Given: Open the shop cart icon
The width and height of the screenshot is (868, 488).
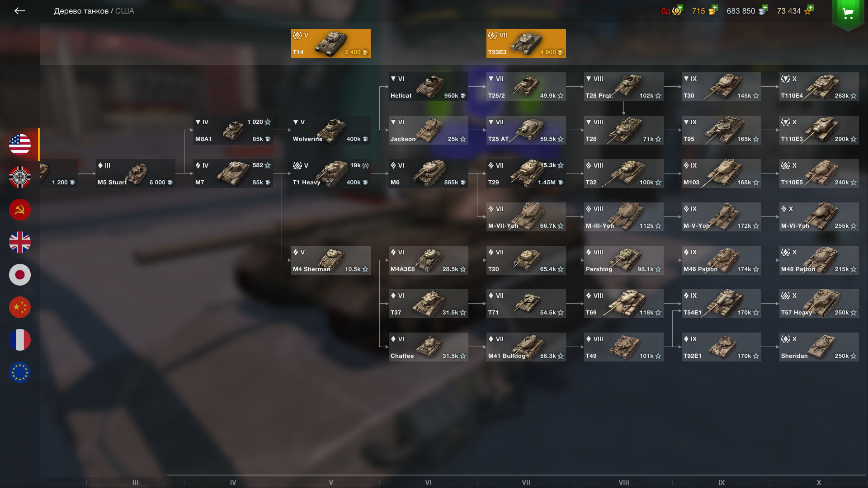Looking at the screenshot, I should click(848, 13).
